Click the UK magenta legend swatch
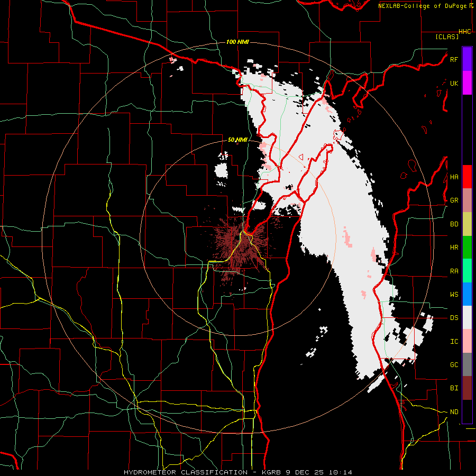This screenshot has height=476, width=476. (467, 83)
